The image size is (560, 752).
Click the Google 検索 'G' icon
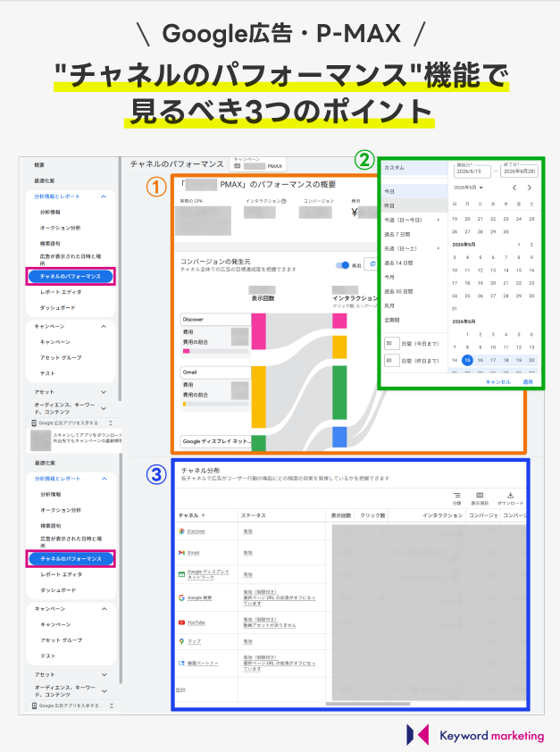point(181,597)
